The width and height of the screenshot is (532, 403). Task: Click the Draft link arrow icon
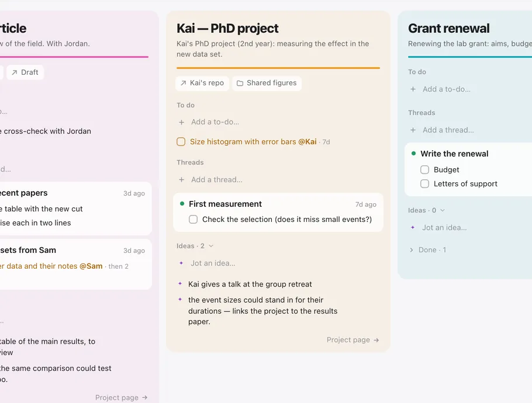14,72
